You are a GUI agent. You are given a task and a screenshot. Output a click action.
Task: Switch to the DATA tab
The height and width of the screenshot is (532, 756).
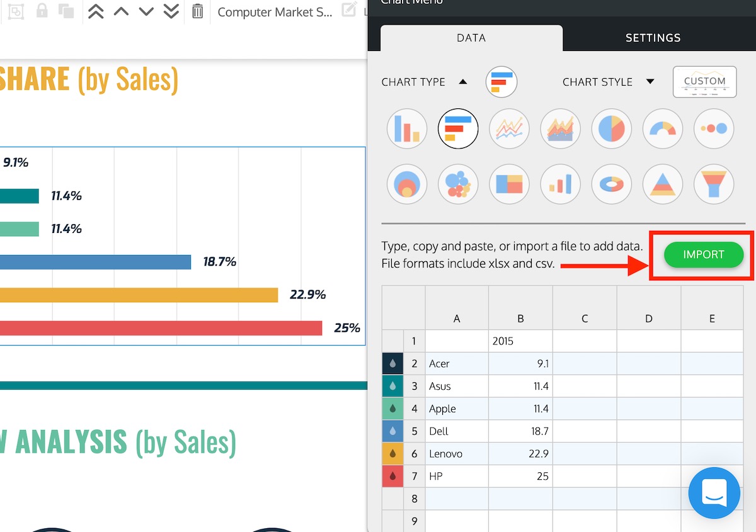click(x=471, y=38)
